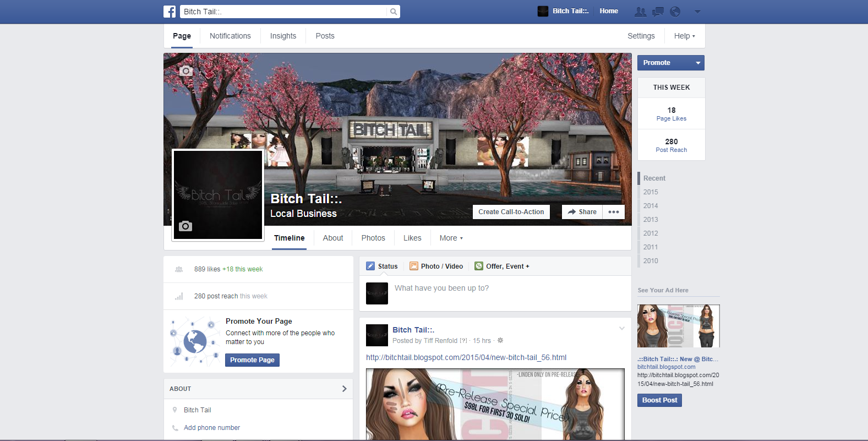Jump to 2010 in the timeline
This screenshot has width=868, height=441.
[x=651, y=261]
